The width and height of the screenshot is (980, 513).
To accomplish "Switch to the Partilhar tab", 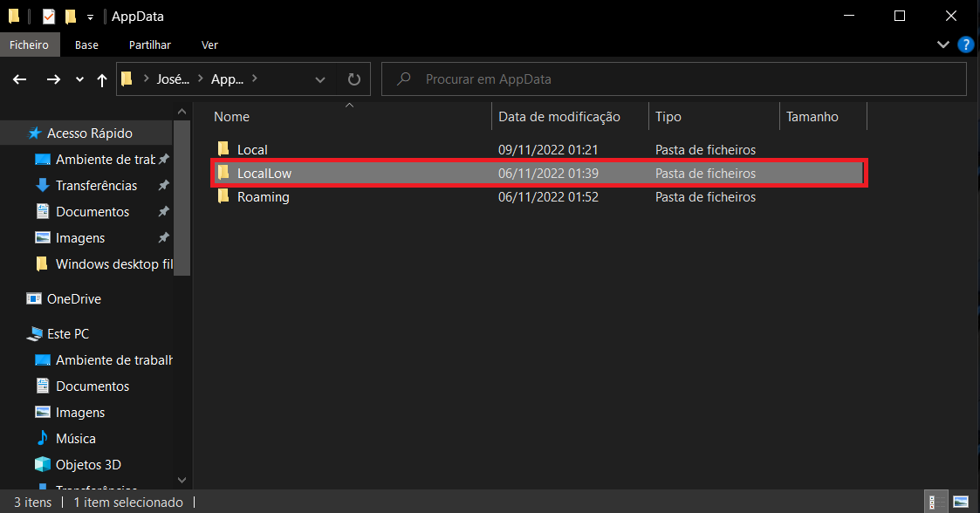I will click(149, 44).
